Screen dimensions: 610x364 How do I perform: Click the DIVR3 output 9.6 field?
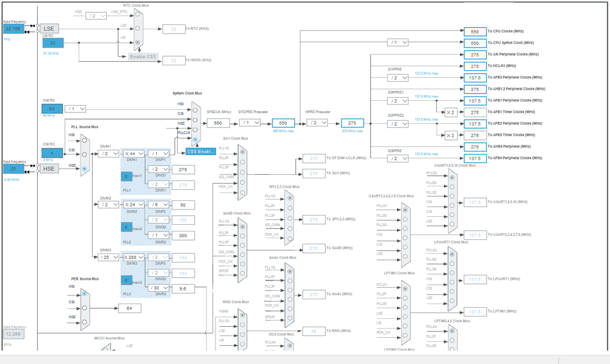click(x=183, y=288)
